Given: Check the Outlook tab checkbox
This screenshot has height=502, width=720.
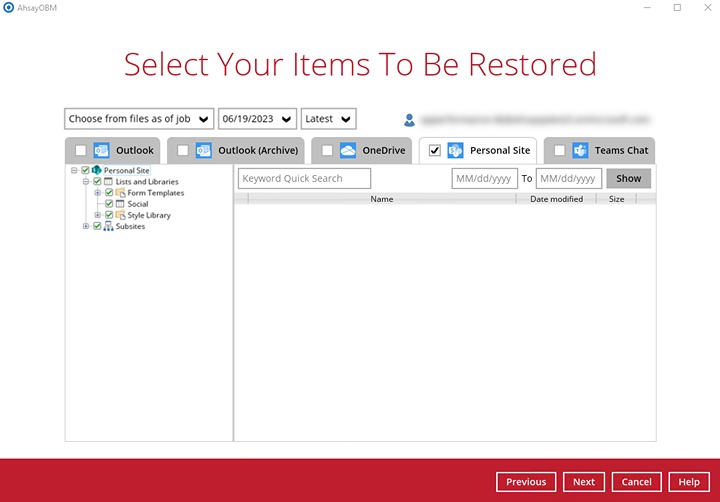Looking at the screenshot, I should tap(80, 151).
